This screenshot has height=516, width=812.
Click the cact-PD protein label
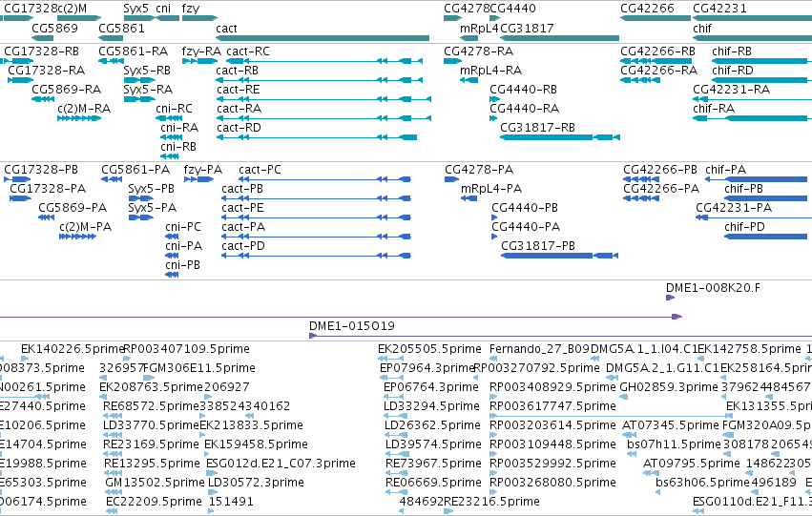pos(243,246)
